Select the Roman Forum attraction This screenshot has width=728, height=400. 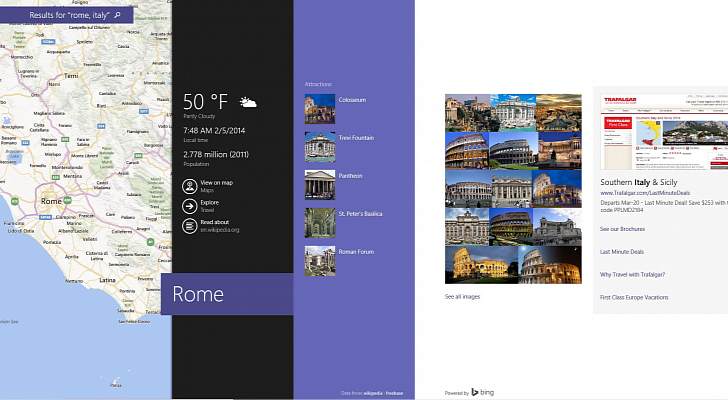click(320, 260)
